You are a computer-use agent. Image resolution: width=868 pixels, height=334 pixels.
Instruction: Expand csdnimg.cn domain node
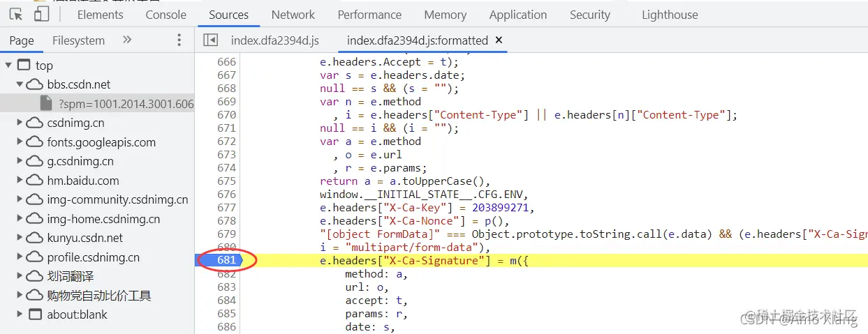(x=20, y=123)
